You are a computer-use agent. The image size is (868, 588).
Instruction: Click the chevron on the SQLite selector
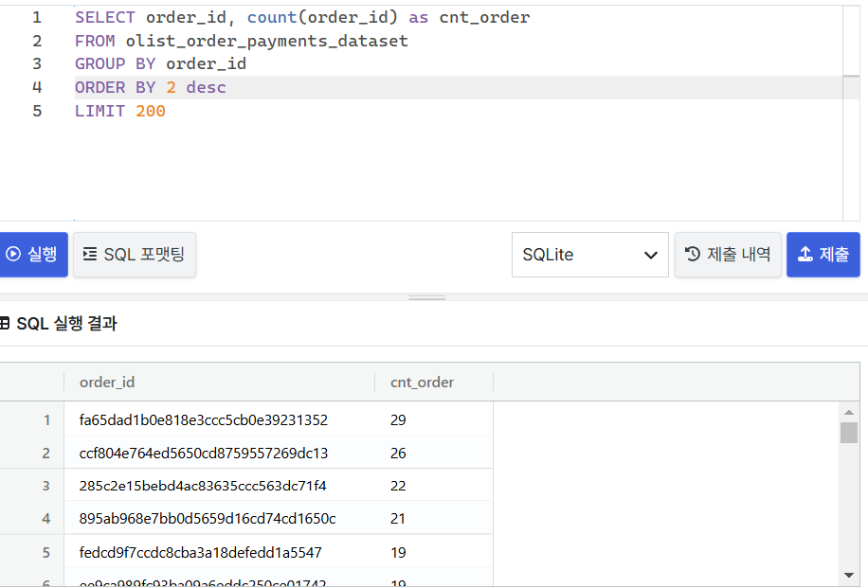point(651,255)
